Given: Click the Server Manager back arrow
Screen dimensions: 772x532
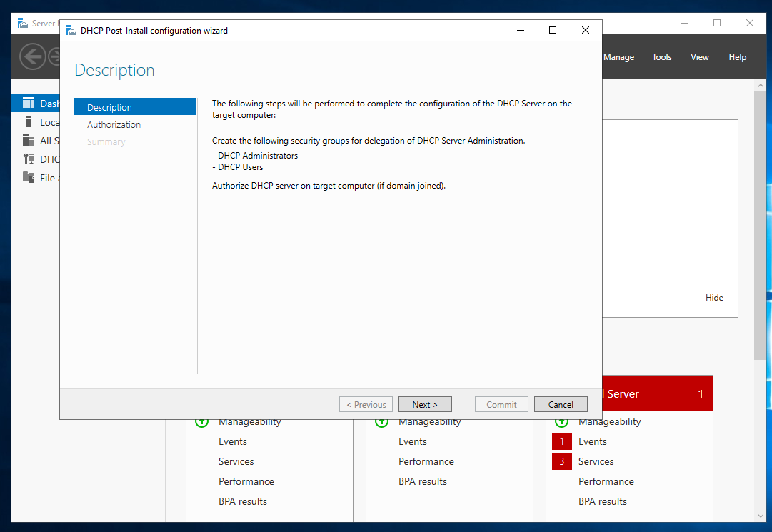Looking at the screenshot, I should (32, 56).
